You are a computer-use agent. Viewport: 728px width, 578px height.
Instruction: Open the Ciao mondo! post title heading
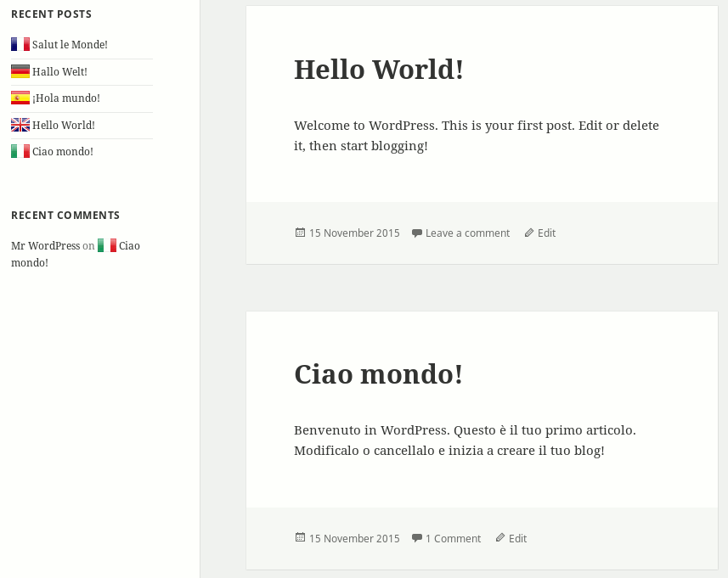[378, 374]
